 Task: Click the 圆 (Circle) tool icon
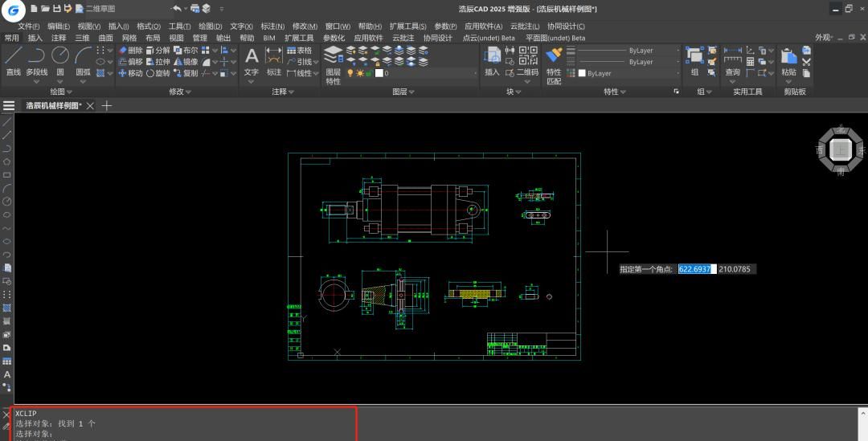click(60, 56)
